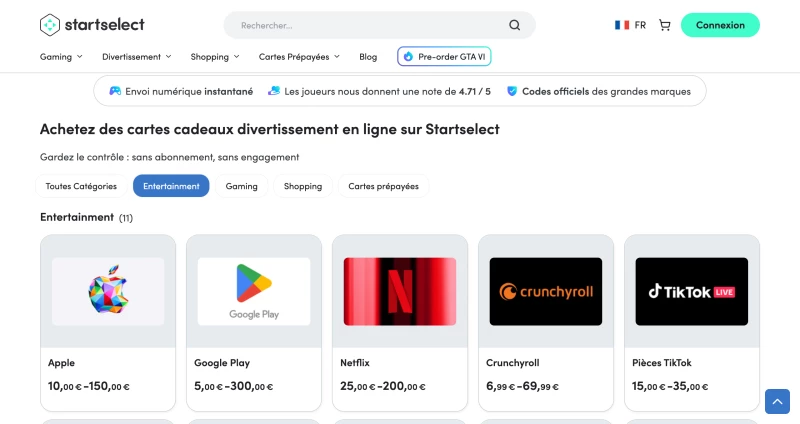The width and height of the screenshot is (800, 424).
Task: Expand the Gaming menu chevron
Action: pyautogui.click(x=80, y=57)
